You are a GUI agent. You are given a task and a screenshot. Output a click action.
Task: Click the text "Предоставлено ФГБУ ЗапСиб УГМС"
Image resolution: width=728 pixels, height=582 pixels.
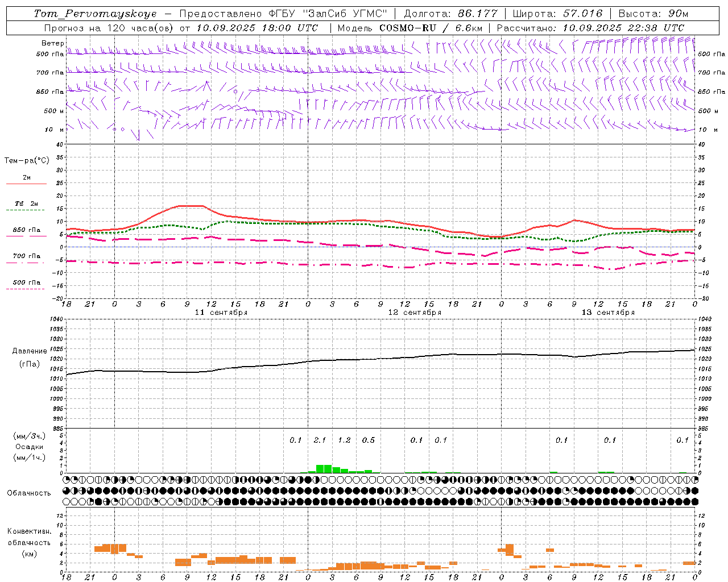[283, 14]
